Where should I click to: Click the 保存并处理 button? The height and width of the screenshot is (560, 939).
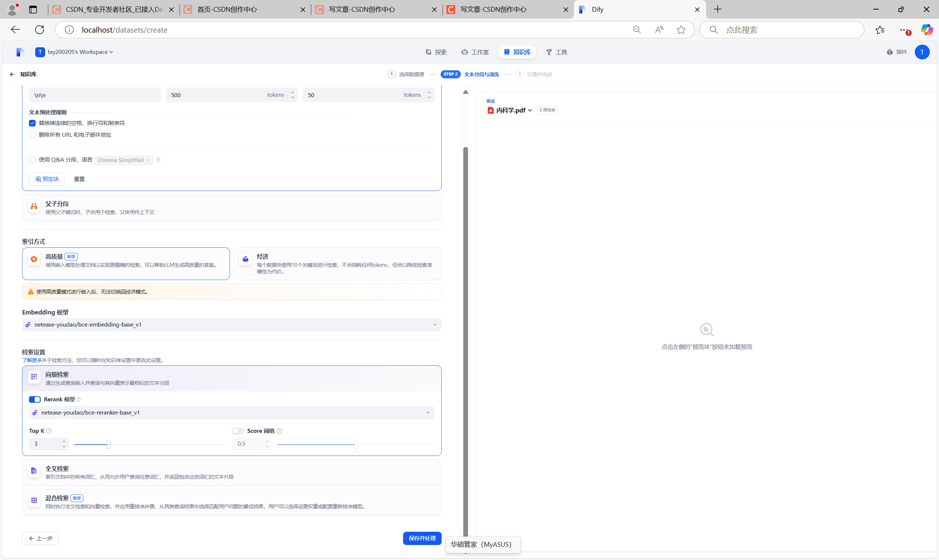pyautogui.click(x=422, y=538)
